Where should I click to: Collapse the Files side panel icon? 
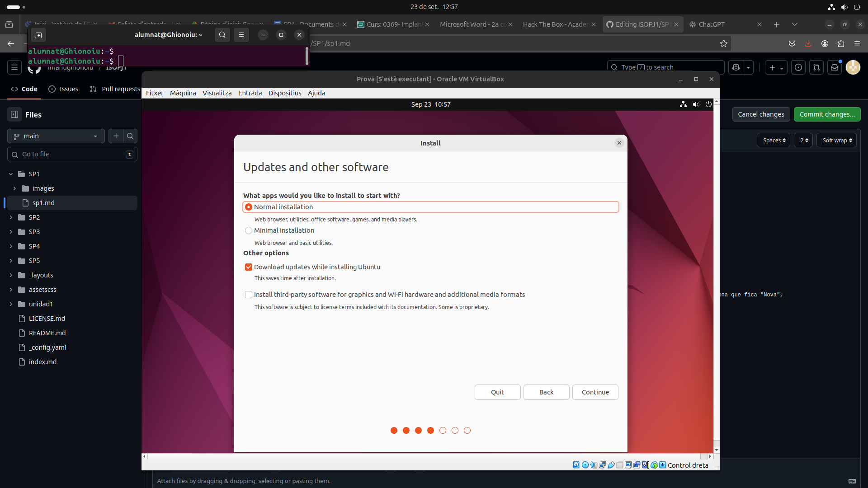pyautogui.click(x=14, y=115)
